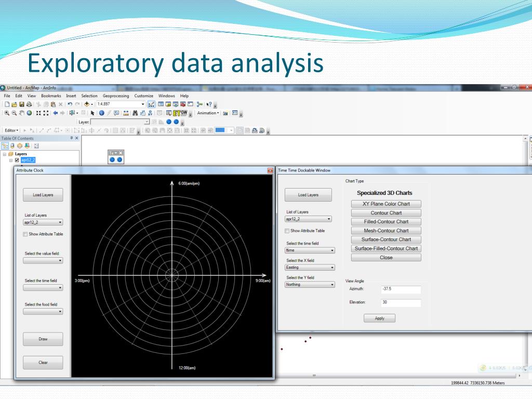This screenshot has height=399, width=532.
Task: Click the Fixed Zoom In icon
Action: click(x=38, y=113)
